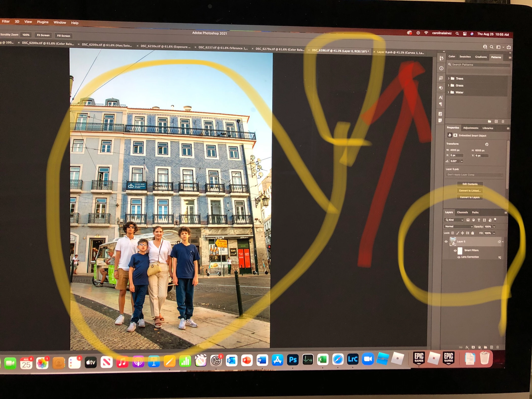
Task: Click Add layer mask icon
Action: click(473, 347)
